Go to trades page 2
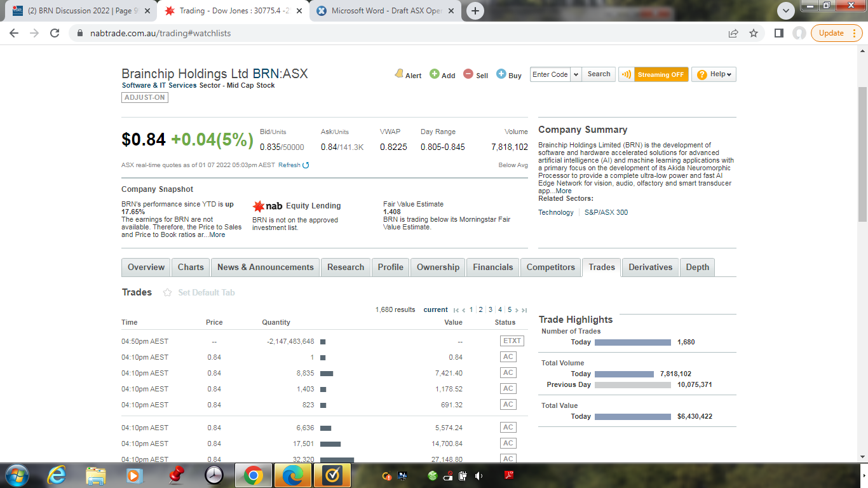 click(x=480, y=310)
